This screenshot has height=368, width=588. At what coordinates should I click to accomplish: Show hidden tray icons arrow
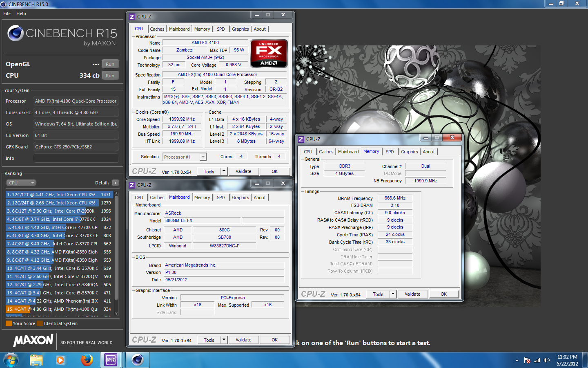click(517, 360)
